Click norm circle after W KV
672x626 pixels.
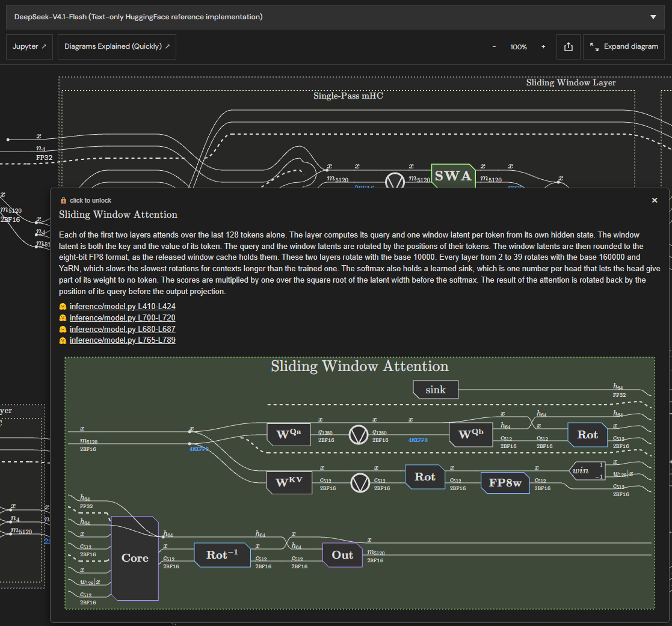[x=360, y=483]
